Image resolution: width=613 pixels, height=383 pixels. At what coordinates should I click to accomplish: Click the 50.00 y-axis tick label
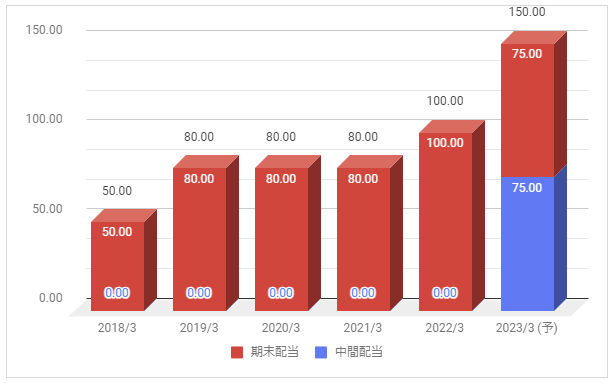(x=47, y=208)
